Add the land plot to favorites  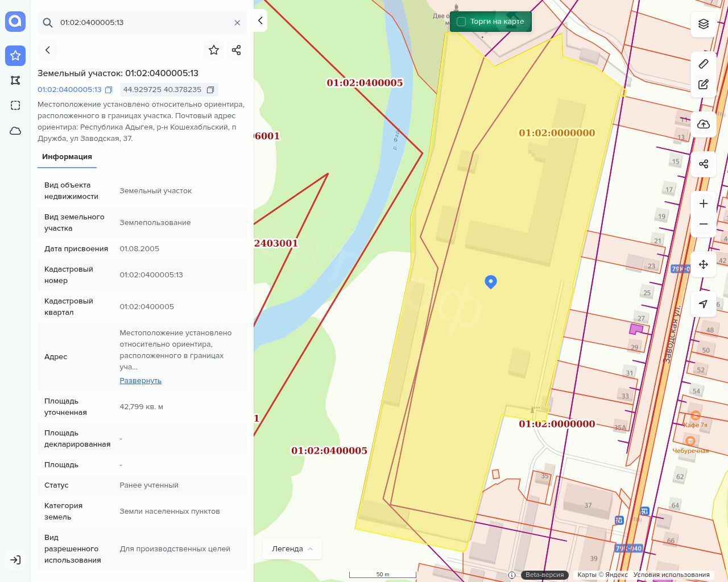(214, 50)
